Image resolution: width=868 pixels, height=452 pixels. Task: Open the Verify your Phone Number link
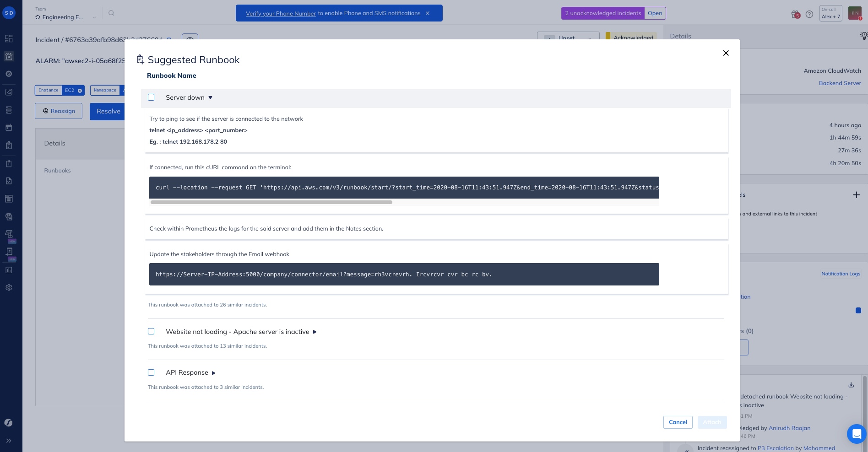(x=281, y=14)
